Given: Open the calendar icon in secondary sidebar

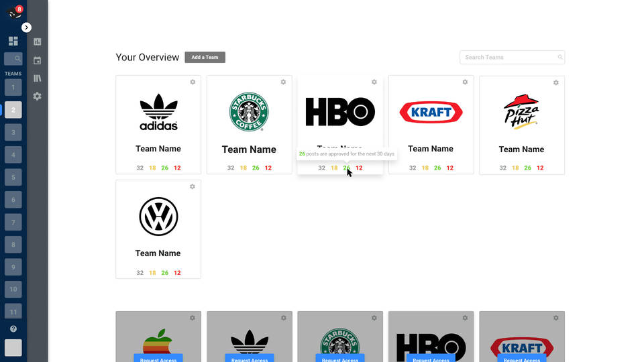Looking at the screenshot, I should (x=38, y=60).
